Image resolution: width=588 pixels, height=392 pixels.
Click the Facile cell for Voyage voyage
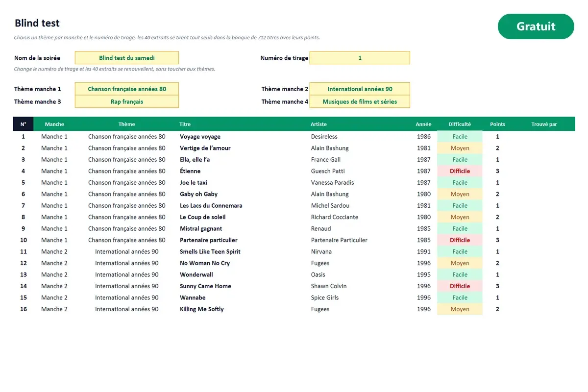click(x=460, y=137)
